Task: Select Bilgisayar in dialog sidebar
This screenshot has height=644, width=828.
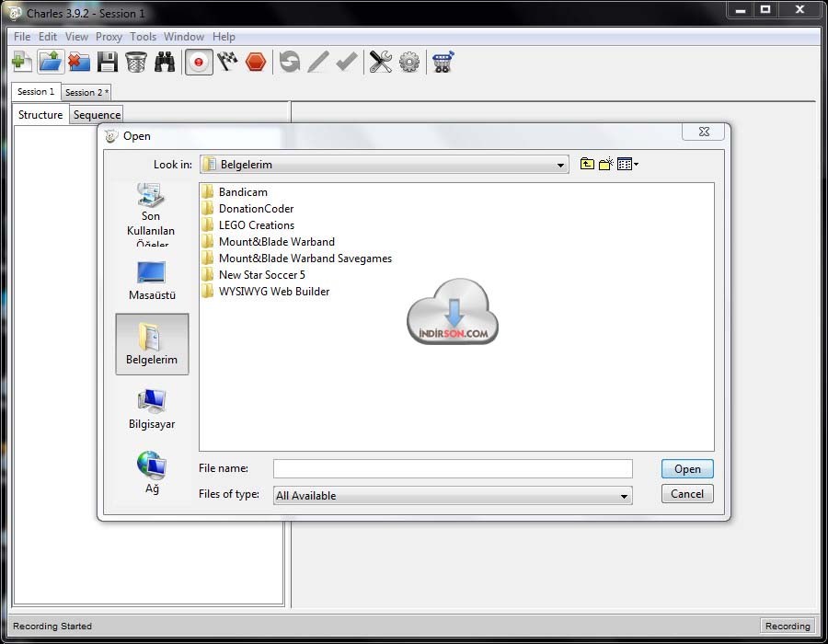Action: [152, 409]
